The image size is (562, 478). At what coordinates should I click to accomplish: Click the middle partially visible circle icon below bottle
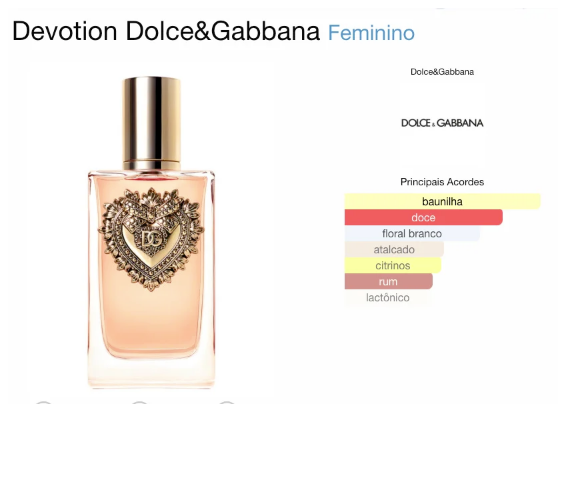point(139,403)
